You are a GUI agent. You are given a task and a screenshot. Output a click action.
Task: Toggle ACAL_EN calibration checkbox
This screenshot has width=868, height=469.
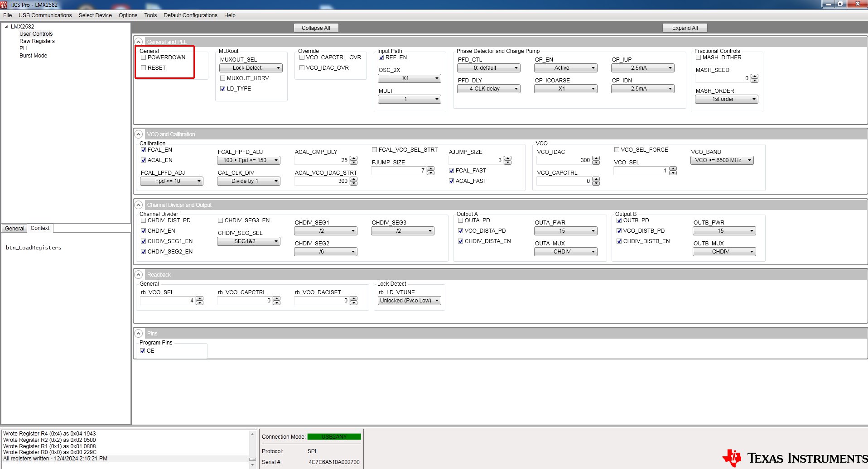click(143, 160)
